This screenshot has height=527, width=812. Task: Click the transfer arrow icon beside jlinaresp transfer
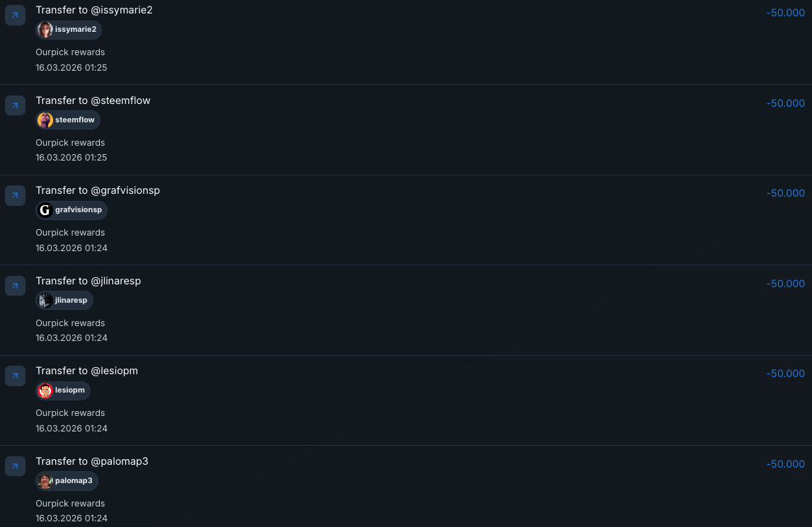(x=15, y=286)
